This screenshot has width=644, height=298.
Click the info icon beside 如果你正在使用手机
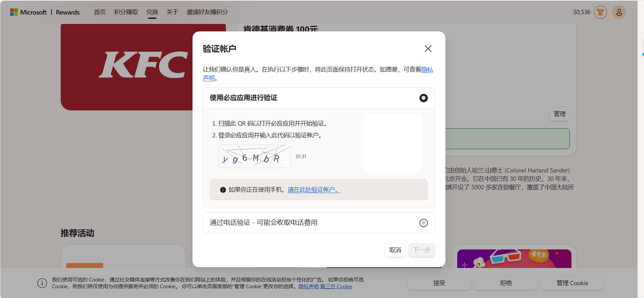click(x=223, y=190)
